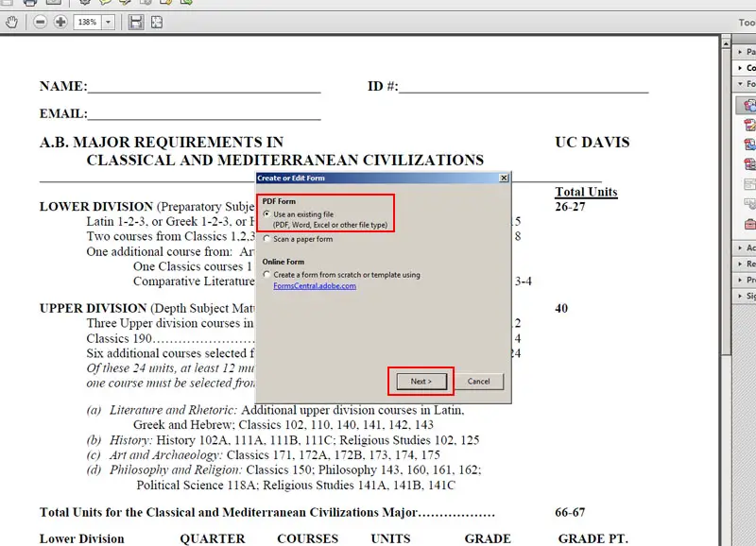Click the 'LOWER DIVISION' heading text
This screenshot has width=756, height=546.
coord(96,206)
